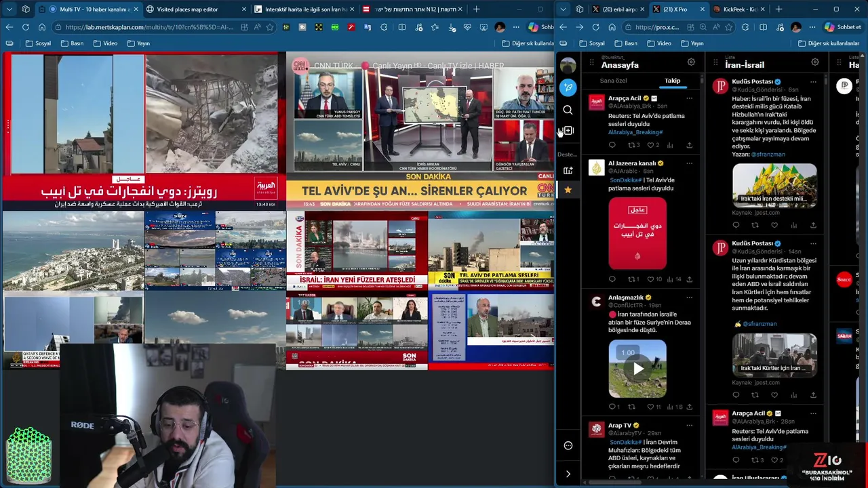This screenshot has width=868, height=488.
Task: Open more menu on first Kudüs Postası post
Action: pyautogui.click(x=813, y=81)
